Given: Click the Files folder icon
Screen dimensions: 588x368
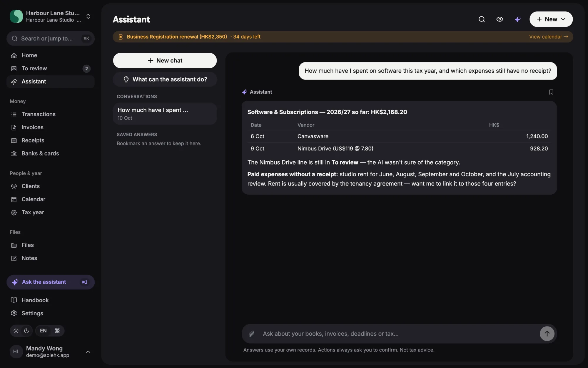Looking at the screenshot, I should coord(14,245).
